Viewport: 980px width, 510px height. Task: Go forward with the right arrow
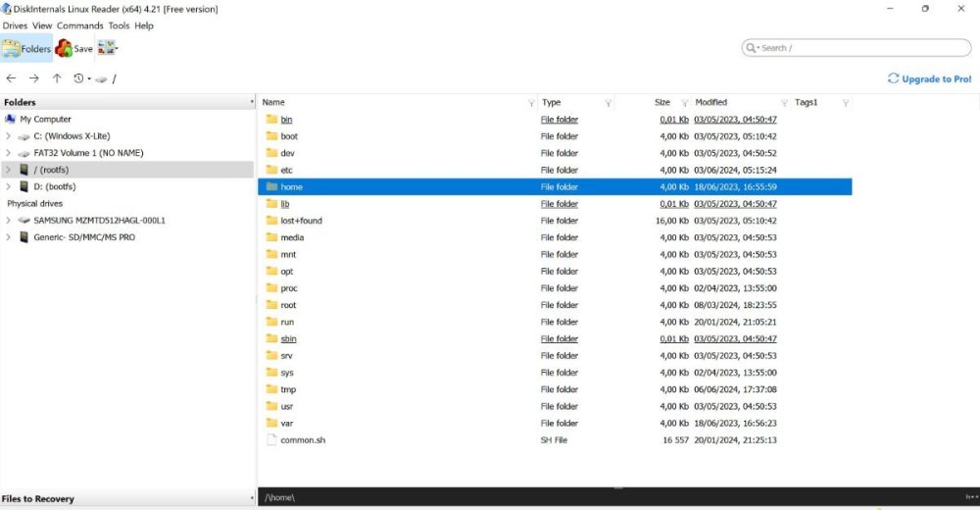(33, 78)
